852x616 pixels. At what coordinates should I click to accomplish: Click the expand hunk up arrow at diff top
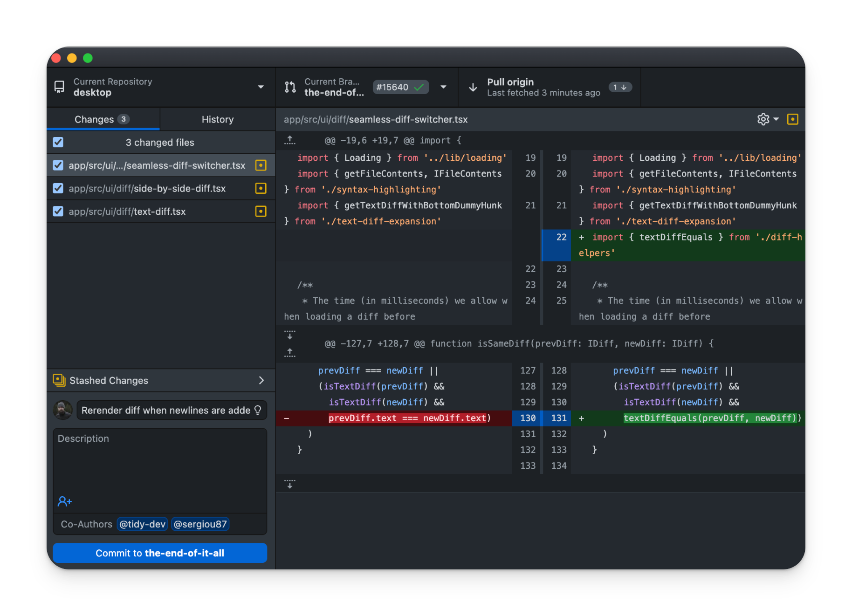[289, 139]
